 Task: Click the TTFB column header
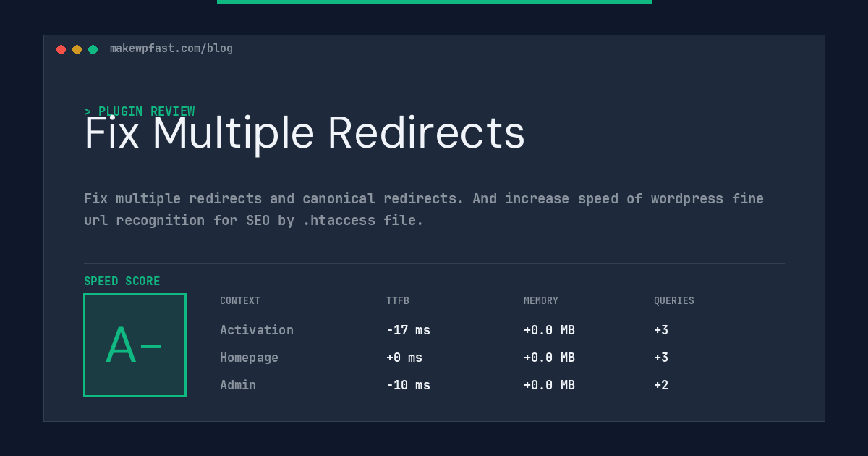tap(398, 301)
